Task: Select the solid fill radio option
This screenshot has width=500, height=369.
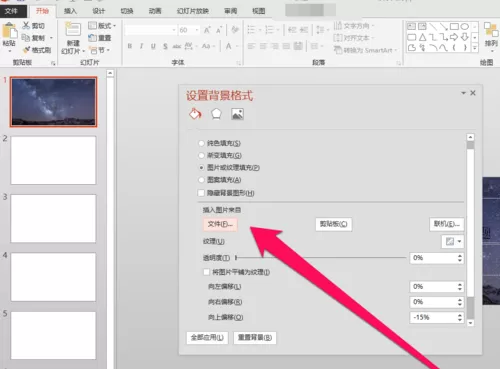Action: tap(201, 143)
